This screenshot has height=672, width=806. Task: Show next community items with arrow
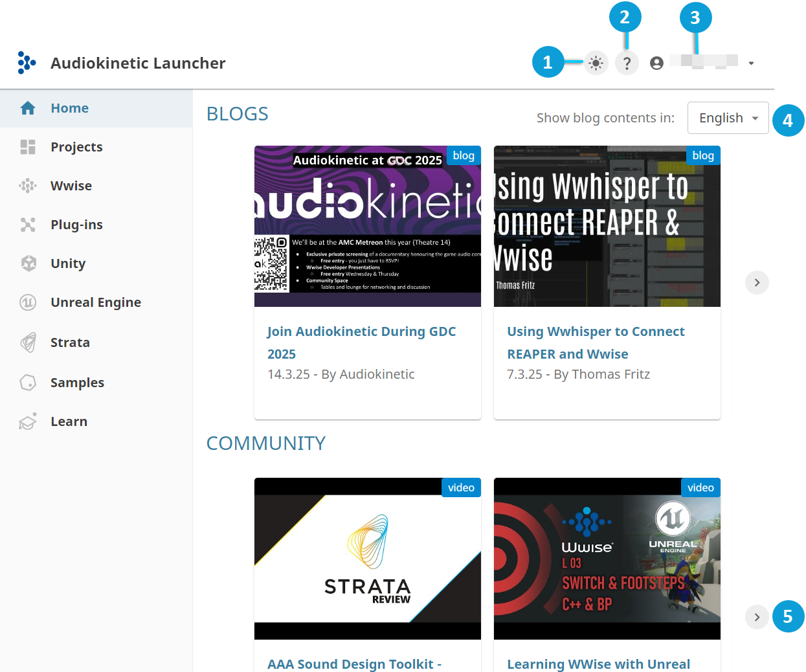click(757, 617)
